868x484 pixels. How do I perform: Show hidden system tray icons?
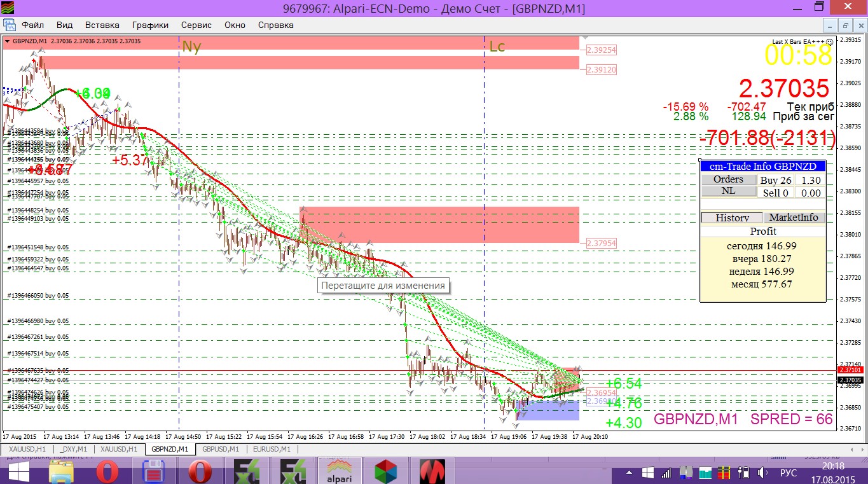point(629,473)
